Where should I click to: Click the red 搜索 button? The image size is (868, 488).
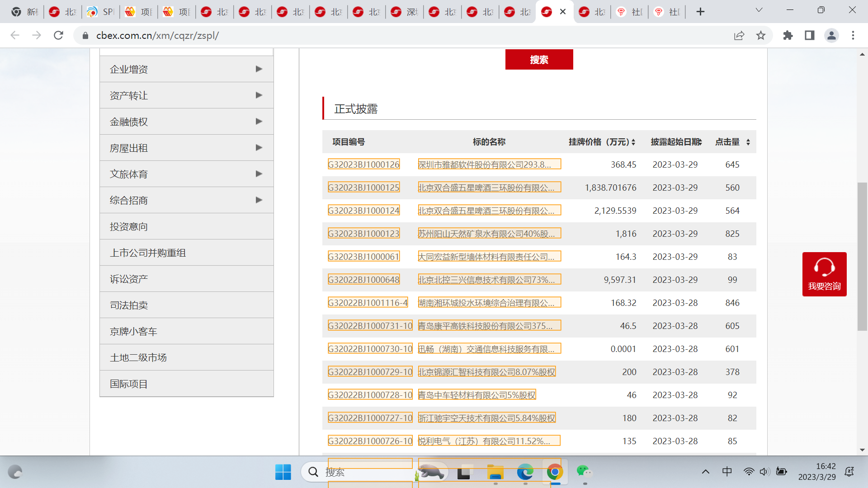point(539,60)
